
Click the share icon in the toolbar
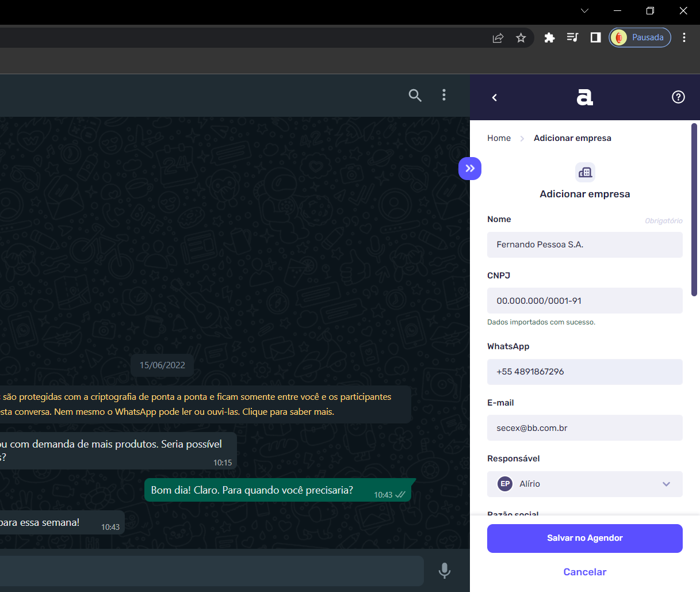pyautogui.click(x=498, y=37)
